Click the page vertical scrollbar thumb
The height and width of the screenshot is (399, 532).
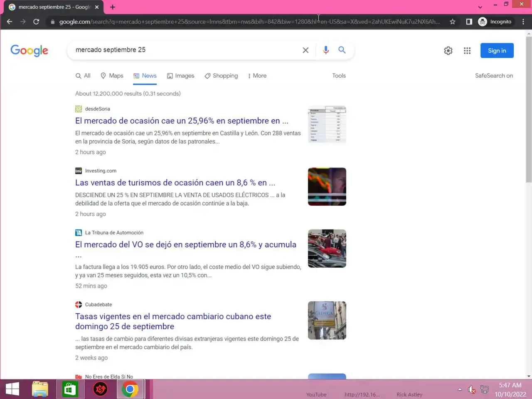529,109
